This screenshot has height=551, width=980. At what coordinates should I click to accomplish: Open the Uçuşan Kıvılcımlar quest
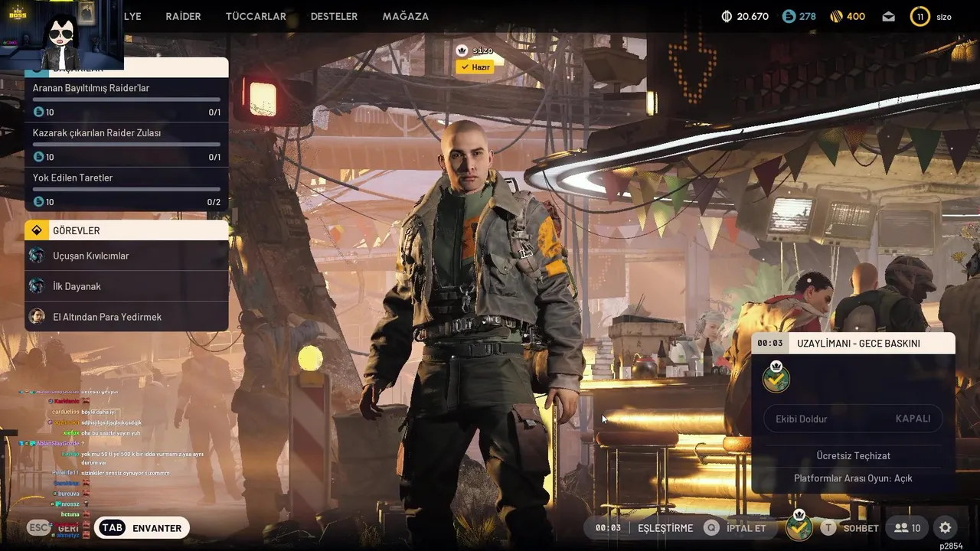tap(126, 256)
